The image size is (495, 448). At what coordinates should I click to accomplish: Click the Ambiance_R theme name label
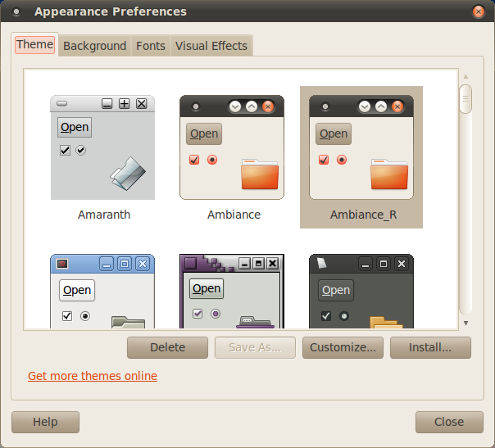(363, 215)
